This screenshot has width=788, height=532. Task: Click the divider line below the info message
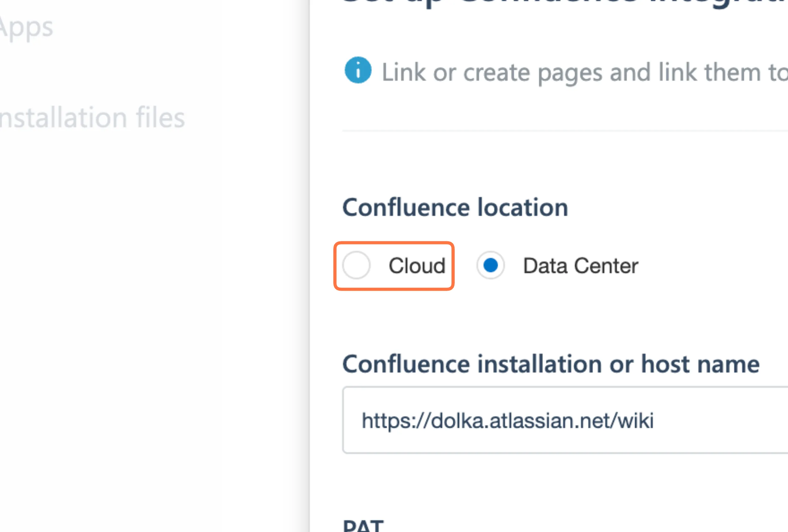563,130
